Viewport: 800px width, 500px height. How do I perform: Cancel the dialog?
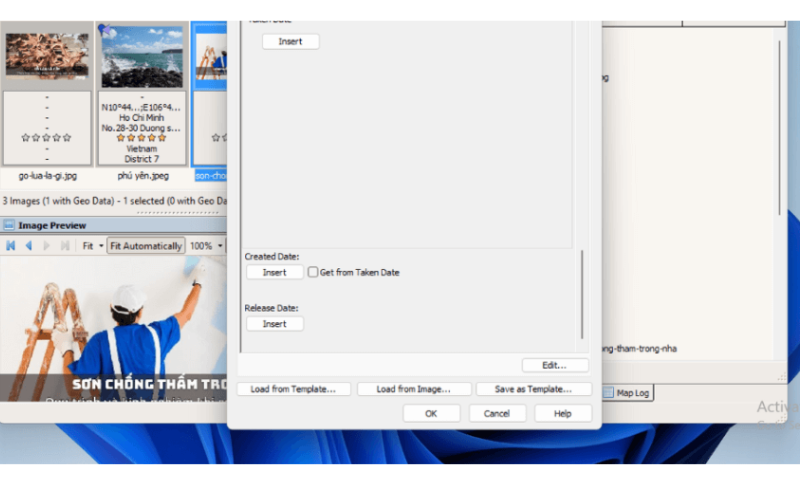497,413
